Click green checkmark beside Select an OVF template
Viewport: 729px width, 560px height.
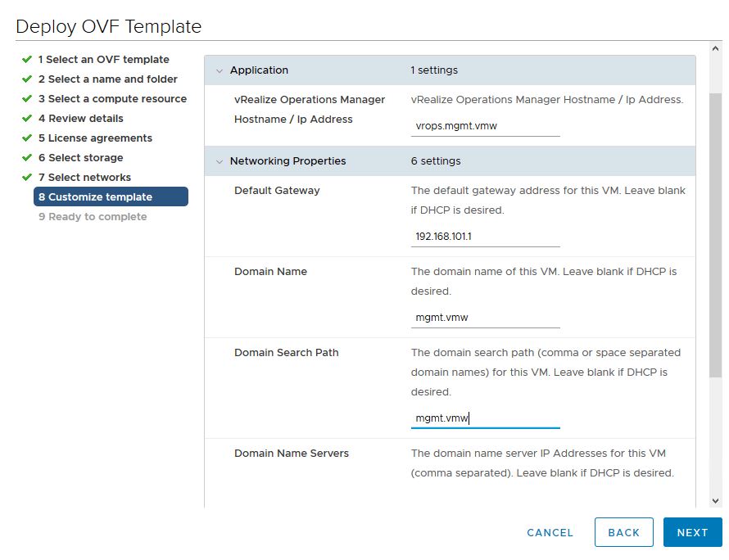(27, 60)
